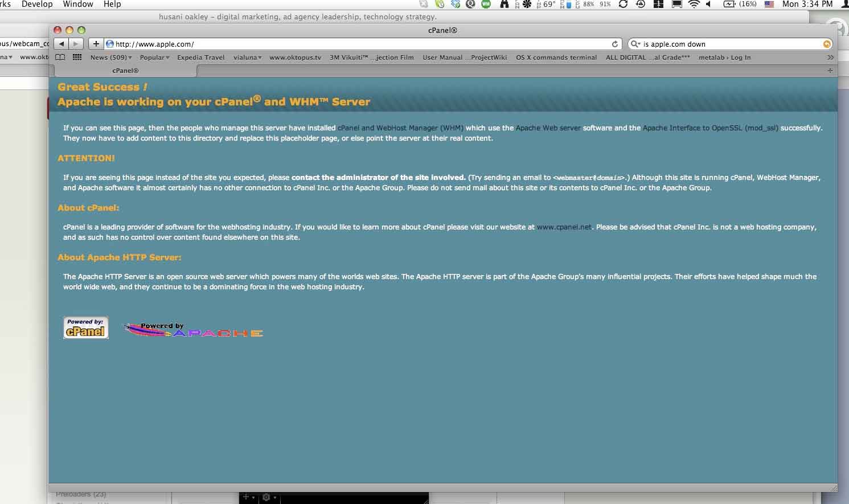Show more bookmarks via the double-chevron
Screen dimensions: 849x504
[x=830, y=58]
